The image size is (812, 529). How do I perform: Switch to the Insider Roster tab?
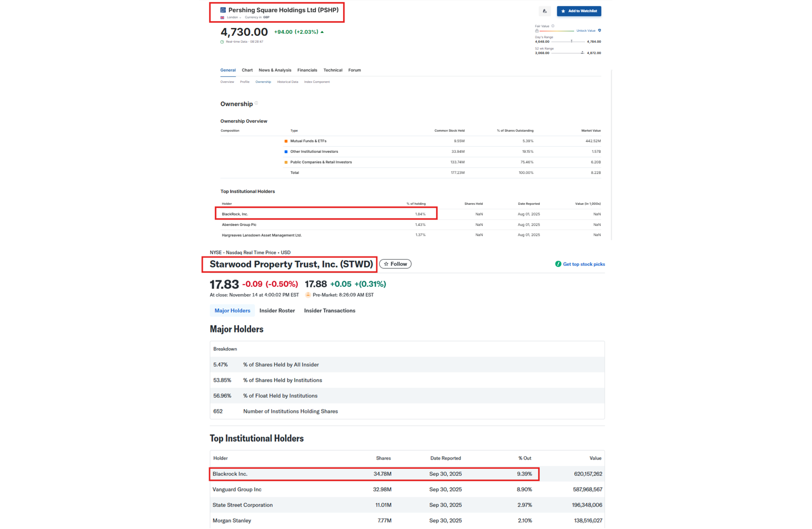(x=277, y=311)
